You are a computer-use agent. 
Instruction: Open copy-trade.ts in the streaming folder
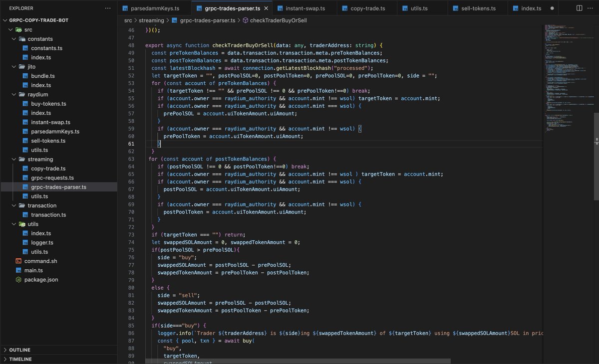pos(48,169)
